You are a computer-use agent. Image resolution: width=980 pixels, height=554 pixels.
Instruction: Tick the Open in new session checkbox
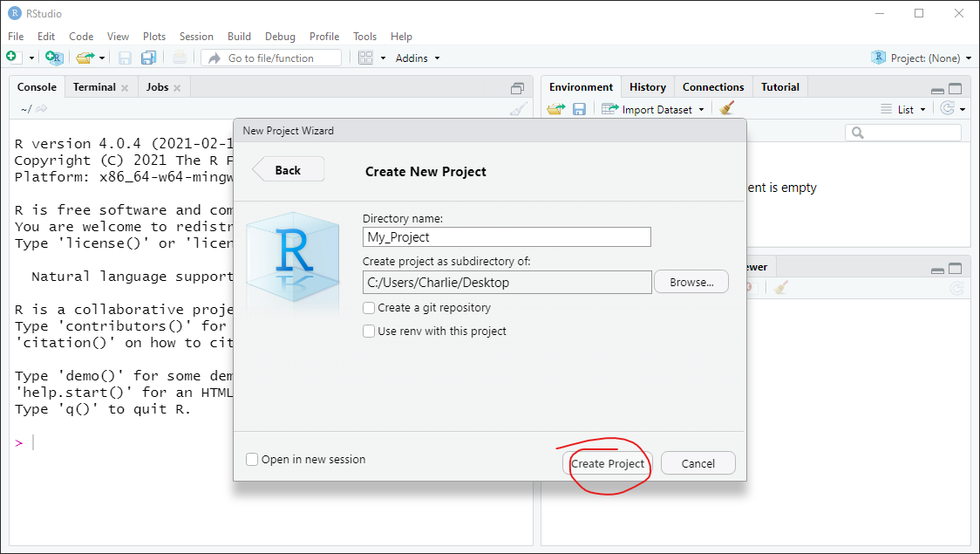253,460
